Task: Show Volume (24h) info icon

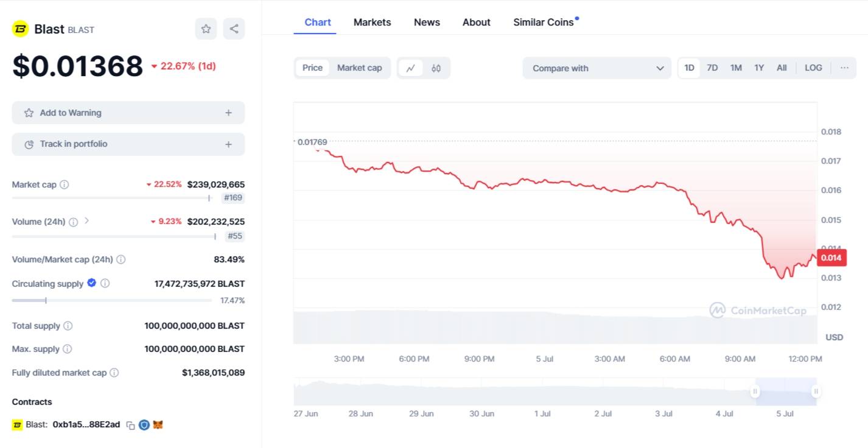Action: [x=73, y=222]
